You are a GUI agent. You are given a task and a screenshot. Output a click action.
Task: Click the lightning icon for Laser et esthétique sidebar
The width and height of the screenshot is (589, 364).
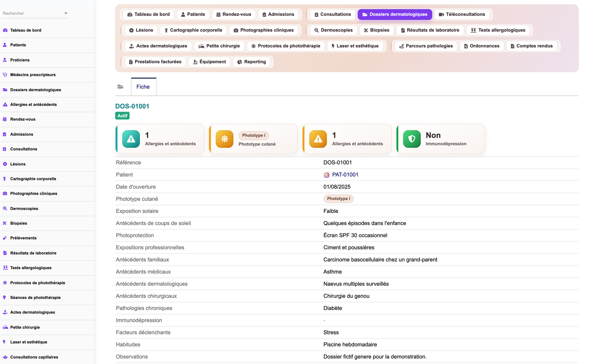click(4, 342)
